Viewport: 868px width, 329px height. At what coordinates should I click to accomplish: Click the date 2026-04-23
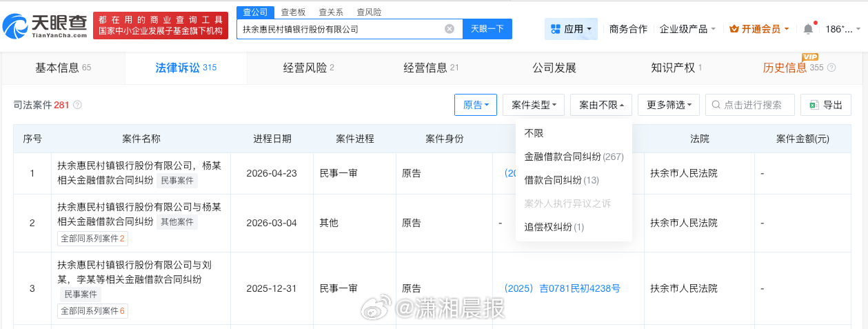point(272,173)
